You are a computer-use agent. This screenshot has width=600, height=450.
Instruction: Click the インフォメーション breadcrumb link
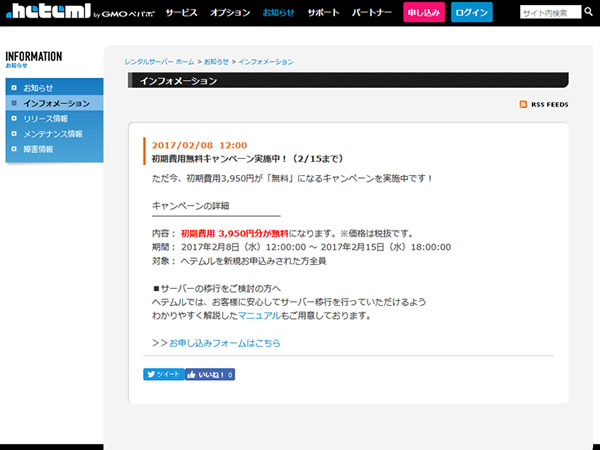pyautogui.click(x=266, y=62)
